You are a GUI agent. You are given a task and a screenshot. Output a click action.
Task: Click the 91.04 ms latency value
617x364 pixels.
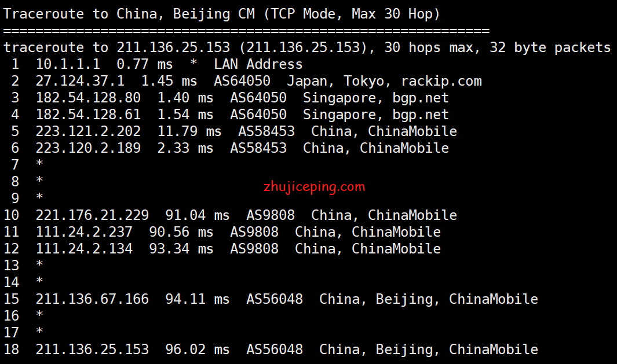point(197,215)
